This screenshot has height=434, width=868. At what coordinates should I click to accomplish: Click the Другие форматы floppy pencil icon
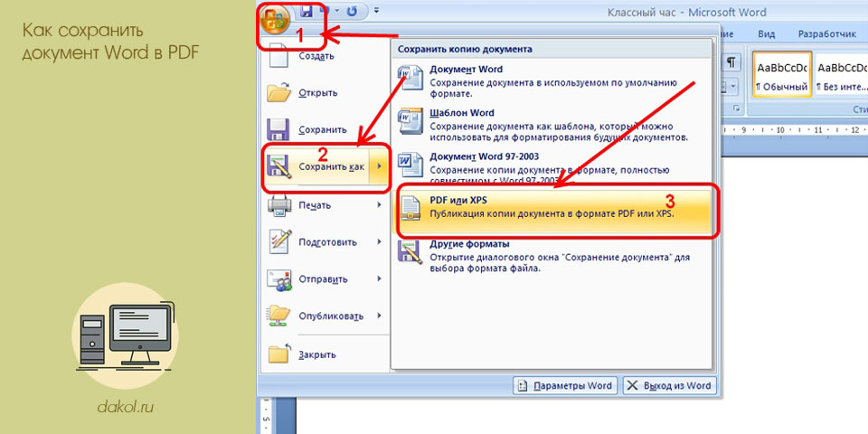pos(410,252)
